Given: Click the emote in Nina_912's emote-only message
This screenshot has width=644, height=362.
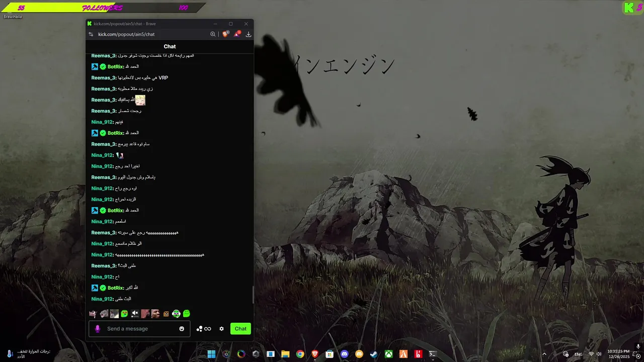Looking at the screenshot, I should coord(120,155).
